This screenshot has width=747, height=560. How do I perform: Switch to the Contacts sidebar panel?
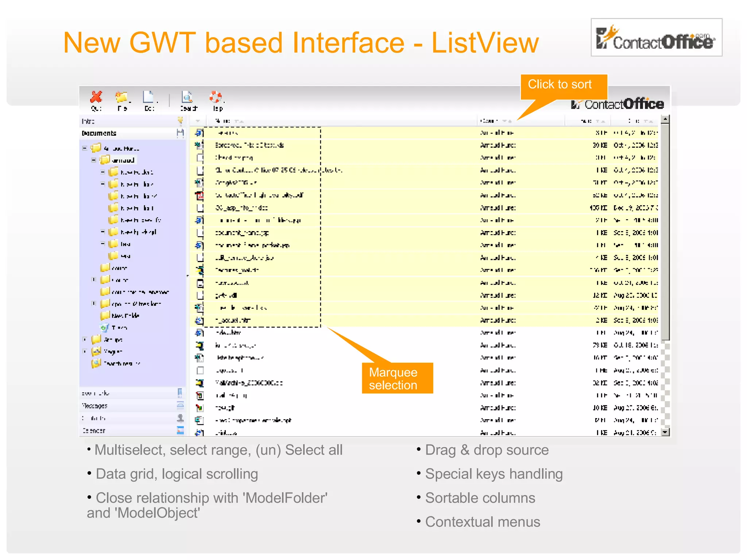(x=132, y=418)
